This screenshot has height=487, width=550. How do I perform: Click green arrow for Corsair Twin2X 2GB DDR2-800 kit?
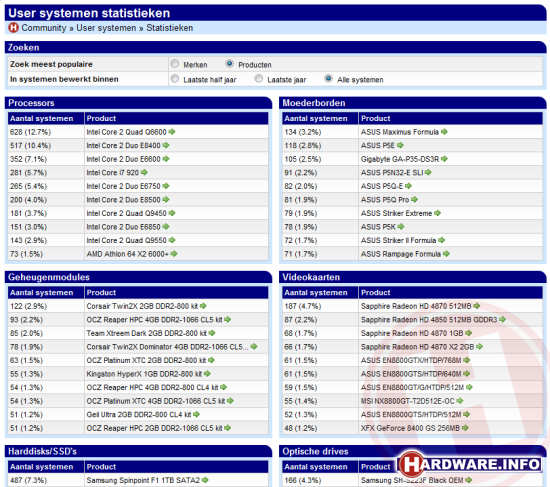coord(203,306)
